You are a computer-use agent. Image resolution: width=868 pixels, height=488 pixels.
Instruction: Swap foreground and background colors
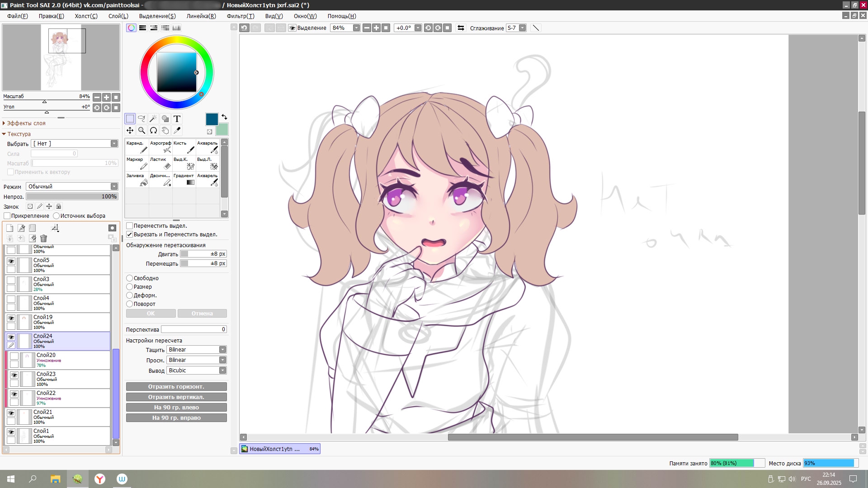[224, 117]
